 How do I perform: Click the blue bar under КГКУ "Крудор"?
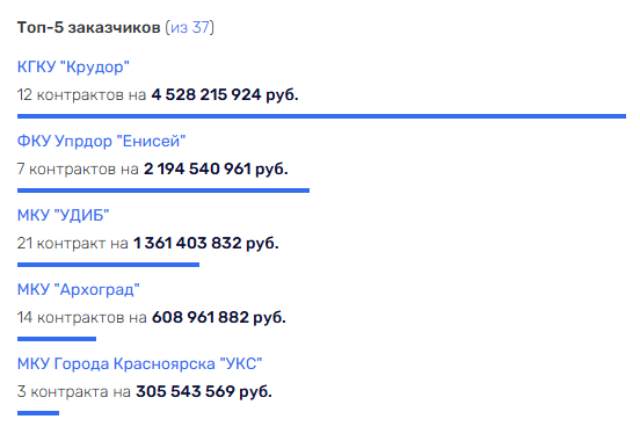tap(321, 116)
